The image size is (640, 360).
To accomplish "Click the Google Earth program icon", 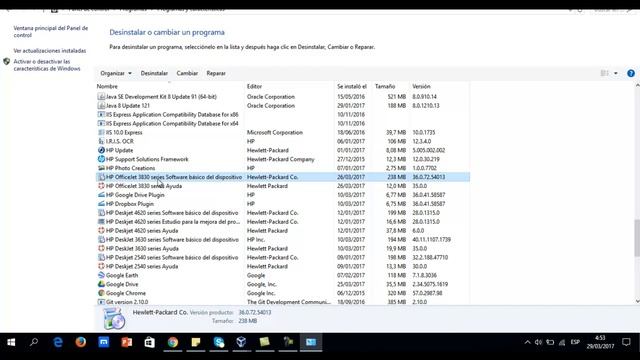I will click(101, 275).
